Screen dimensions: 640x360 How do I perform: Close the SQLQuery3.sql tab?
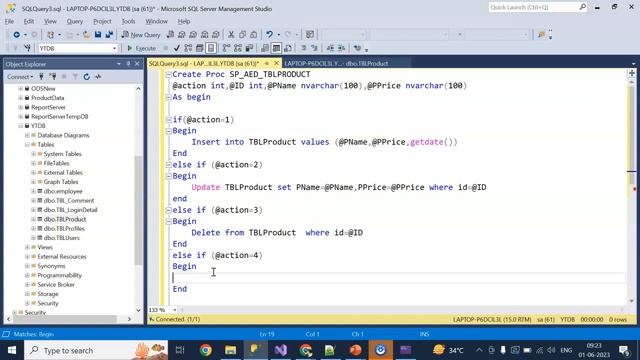tap(276, 63)
